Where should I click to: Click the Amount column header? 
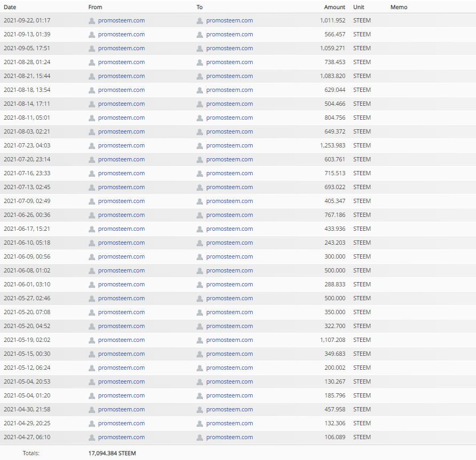point(334,7)
